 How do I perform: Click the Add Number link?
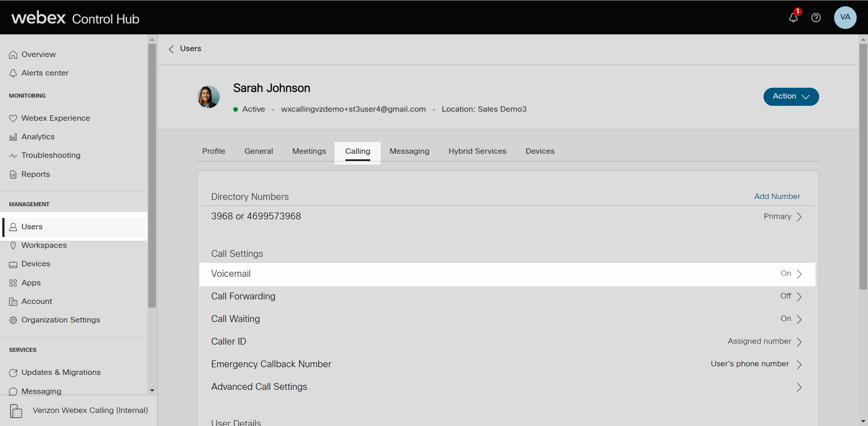(777, 196)
